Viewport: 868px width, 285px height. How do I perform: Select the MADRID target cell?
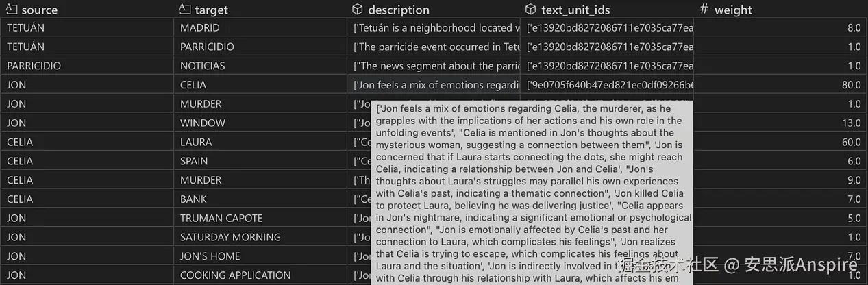pyautogui.click(x=200, y=28)
